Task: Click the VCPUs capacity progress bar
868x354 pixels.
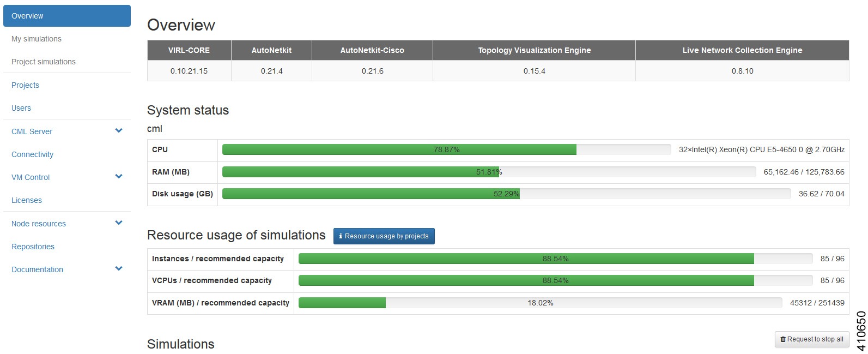Action: point(555,280)
